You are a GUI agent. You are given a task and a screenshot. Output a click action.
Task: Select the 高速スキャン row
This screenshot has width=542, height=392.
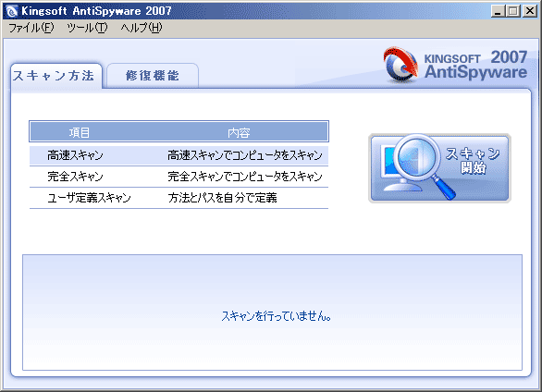[x=179, y=155]
